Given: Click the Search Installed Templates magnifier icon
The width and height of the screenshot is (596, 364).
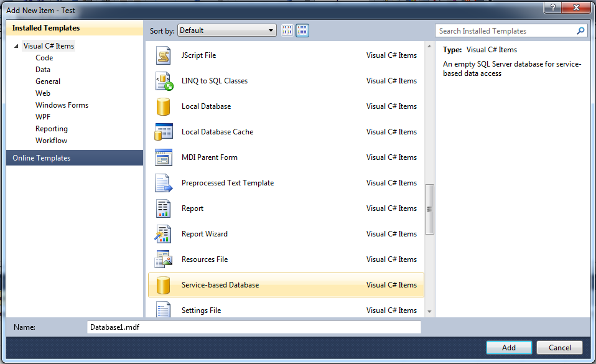Looking at the screenshot, I should click(580, 31).
